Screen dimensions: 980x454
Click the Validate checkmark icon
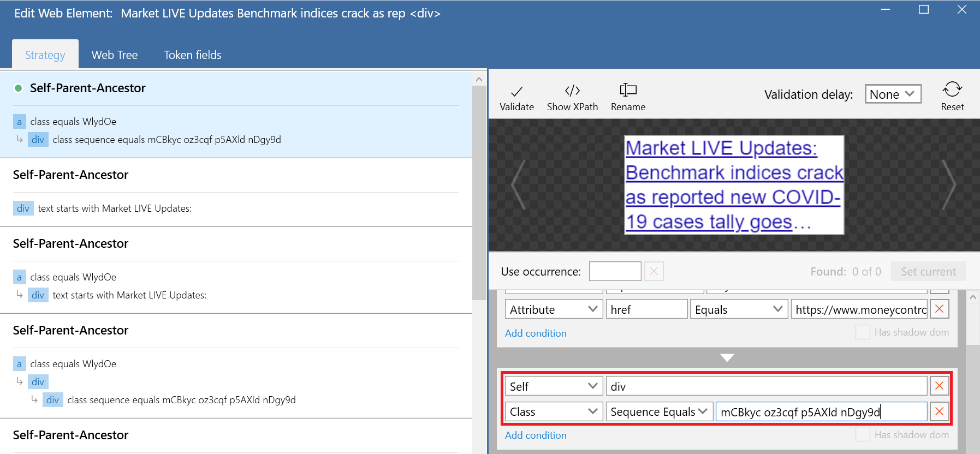pos(516,91)
